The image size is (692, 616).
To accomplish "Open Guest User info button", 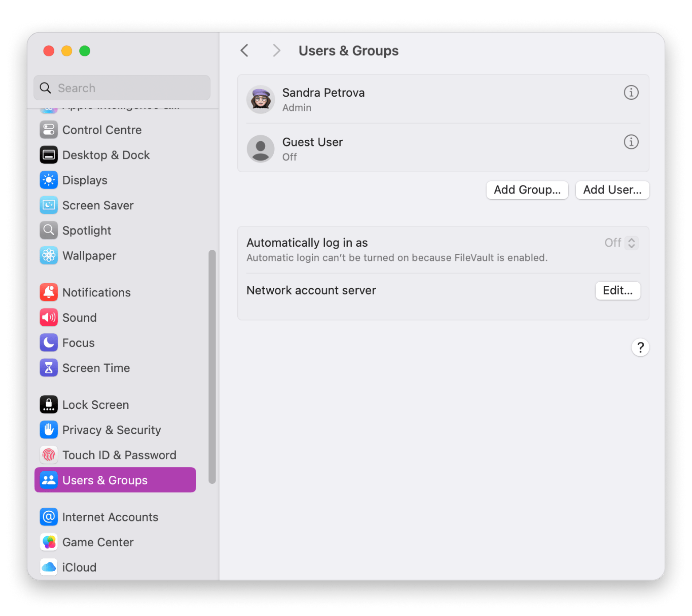I will click(x=631, y=142).
